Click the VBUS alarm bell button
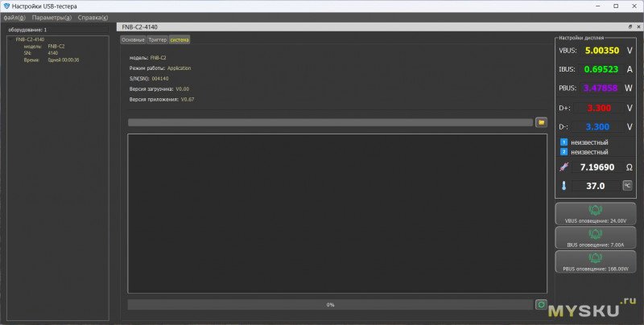Image resolution: width=644 pixels, height=325 pixels. 595,213
